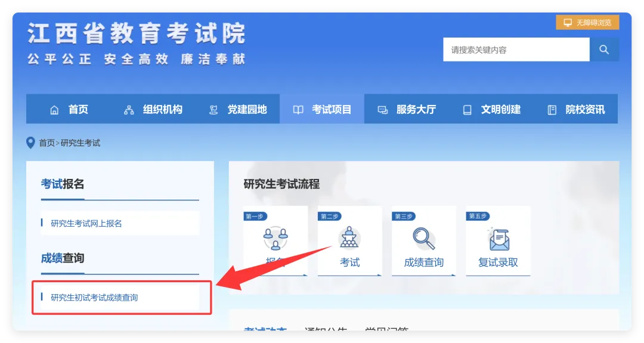Click 首页 in the breadcrumb
Image resolution: width=644 pixels, height=343 pixels.
click(x=47, y=143)
